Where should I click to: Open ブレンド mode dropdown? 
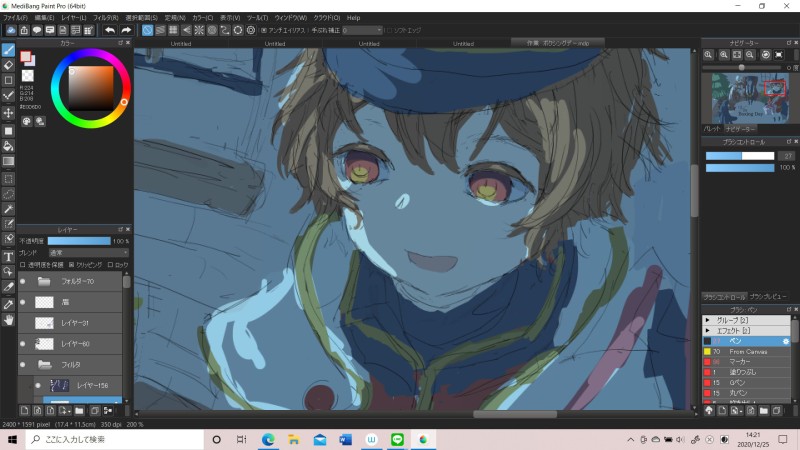[88, 253]
